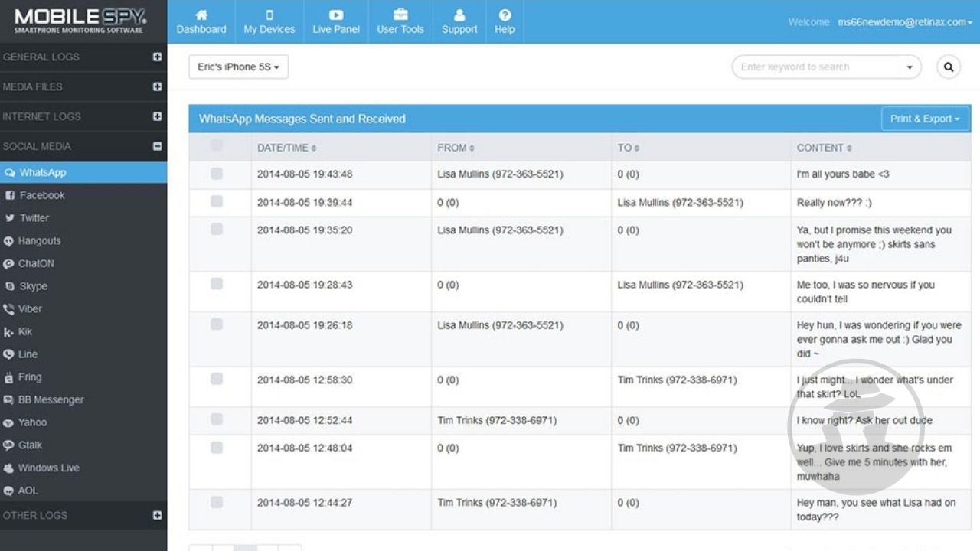Open the search keyword dropdown arrow
This screenshot has width=980, height=551.
(910, 67)
